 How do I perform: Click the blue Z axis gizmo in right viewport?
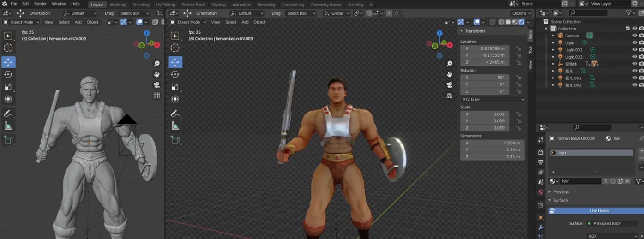tap(439, 34)
